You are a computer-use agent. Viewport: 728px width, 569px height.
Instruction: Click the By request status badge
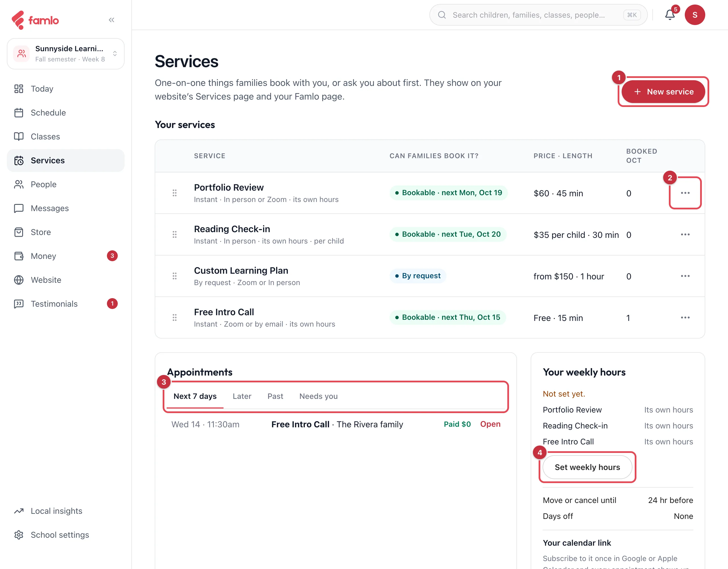tap(418, 276)
